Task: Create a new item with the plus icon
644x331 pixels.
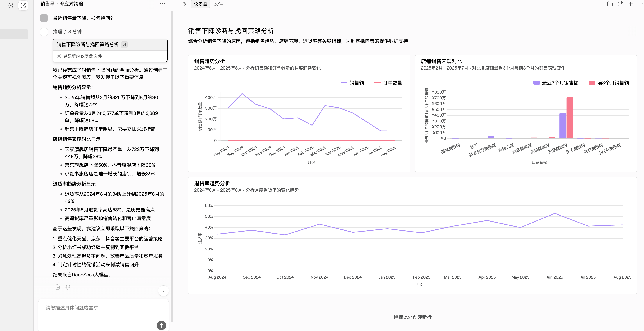Action: coord(631,4)
